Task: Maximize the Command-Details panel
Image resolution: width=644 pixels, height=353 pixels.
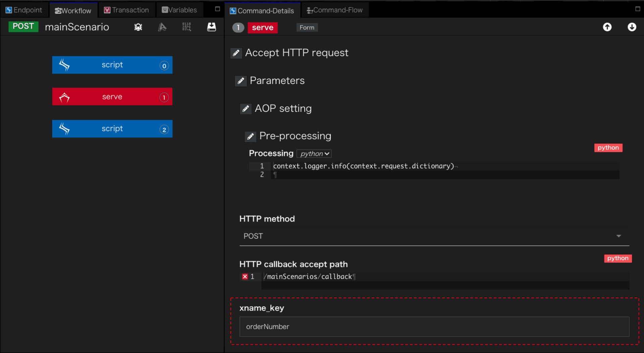Action: [x=638, y=9]
